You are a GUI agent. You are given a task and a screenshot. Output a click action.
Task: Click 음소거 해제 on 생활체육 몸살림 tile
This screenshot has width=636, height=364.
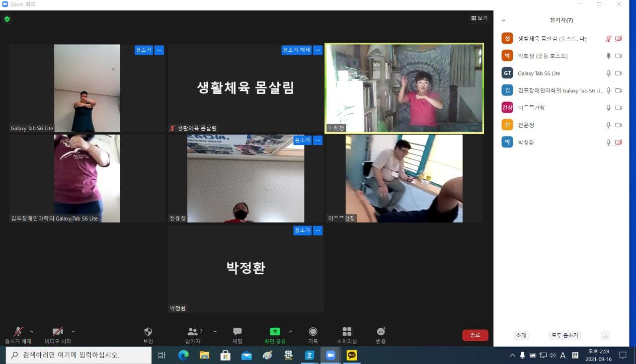pyautogui.click(x=297, y=50)
